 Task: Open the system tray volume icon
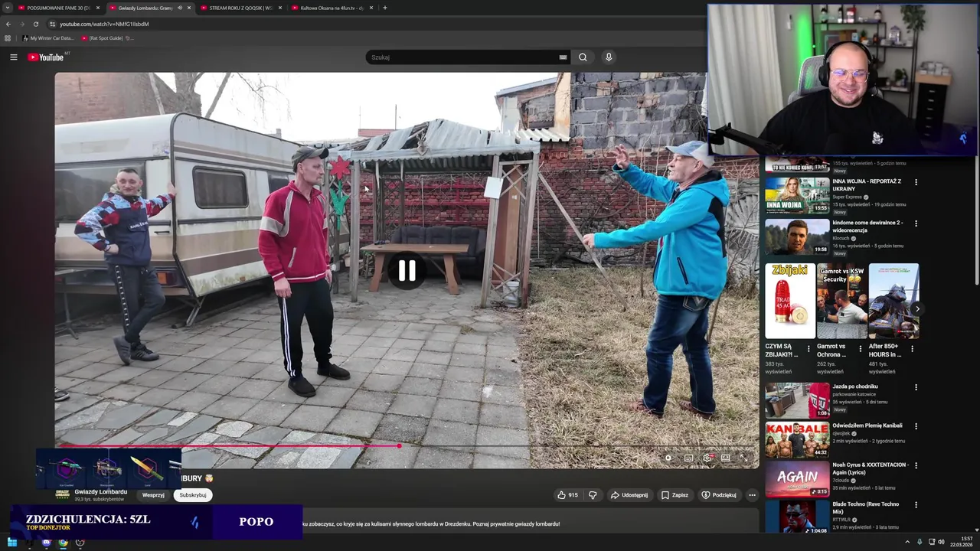(x=942, y=542)
